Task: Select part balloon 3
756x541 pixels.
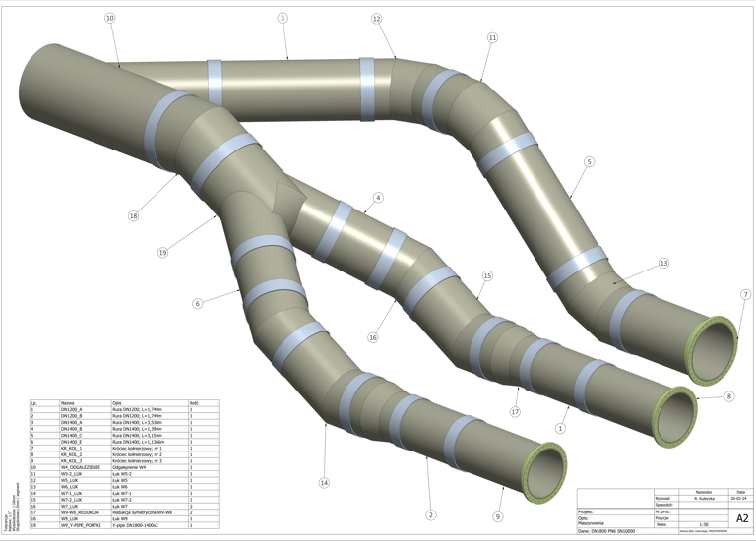Action: pyautogui.click(x=283, y=18)
